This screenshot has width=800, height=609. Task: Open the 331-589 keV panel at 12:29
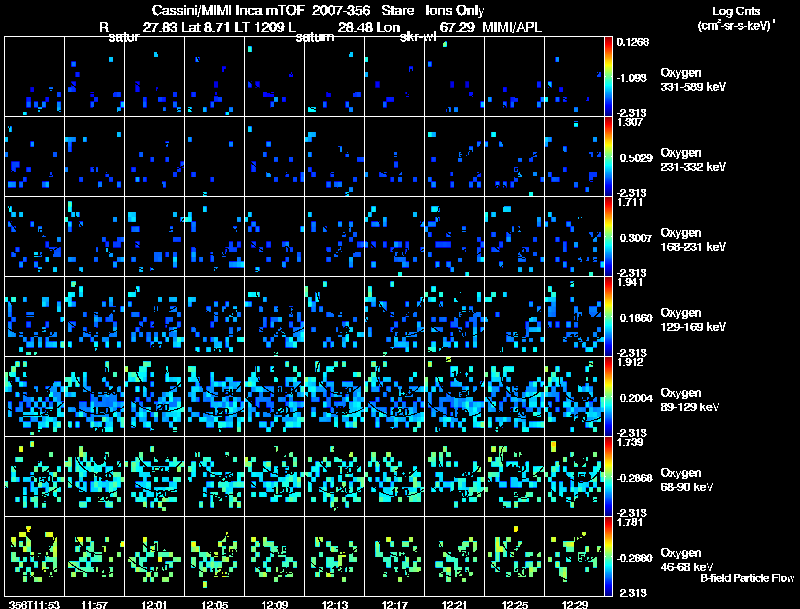click(x=574, y=76)
